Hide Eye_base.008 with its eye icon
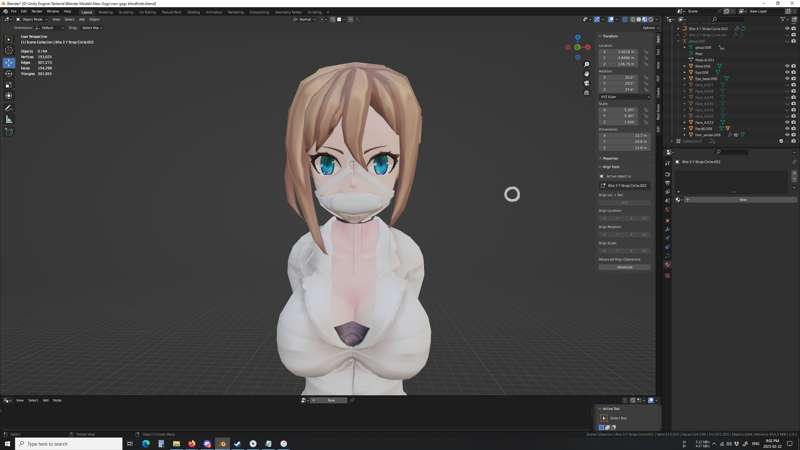Viewport: 800px width, 450px height. (x=787, y=79)
